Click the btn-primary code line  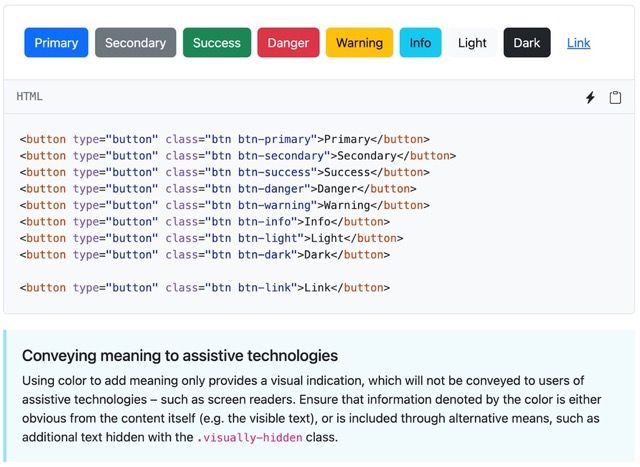point(224,140)
